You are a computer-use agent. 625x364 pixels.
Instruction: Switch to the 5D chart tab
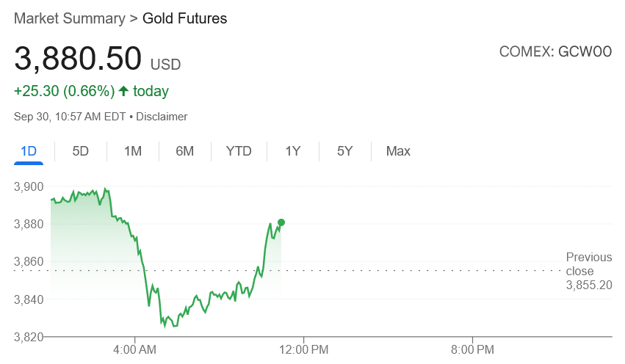pyautogui.click(x=81, y=151)
